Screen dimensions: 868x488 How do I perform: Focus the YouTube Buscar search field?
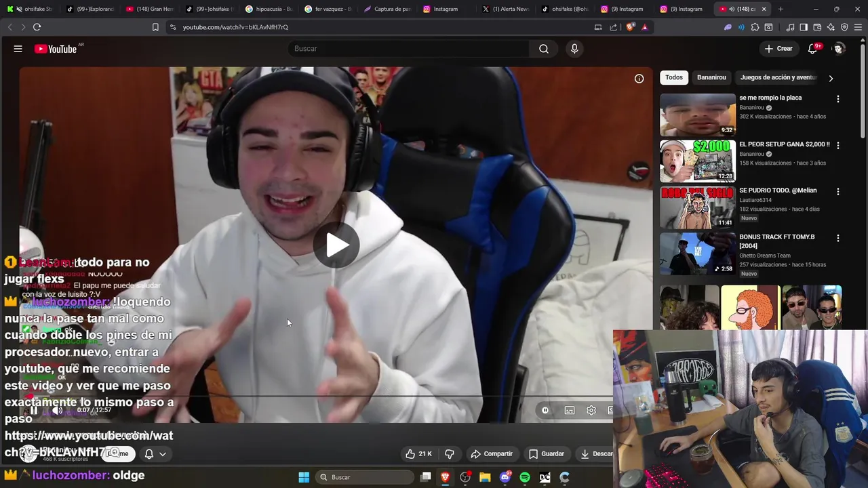[408, 49]
